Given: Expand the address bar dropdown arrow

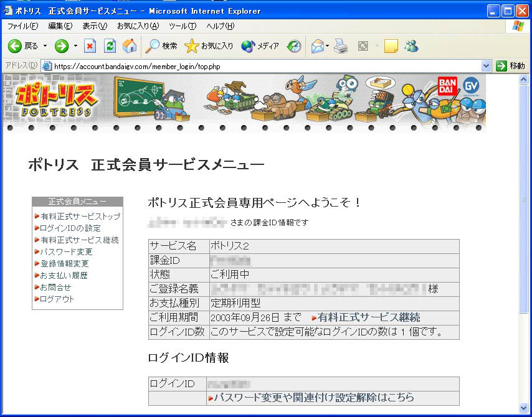Looking at the screenshot, I should click(487, 66).
